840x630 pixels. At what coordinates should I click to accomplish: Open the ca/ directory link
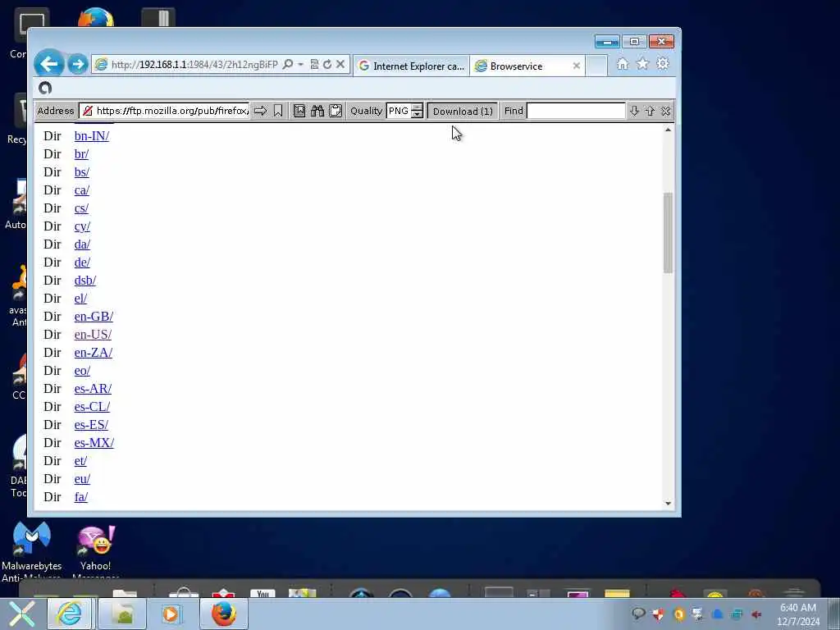(82, 190)
